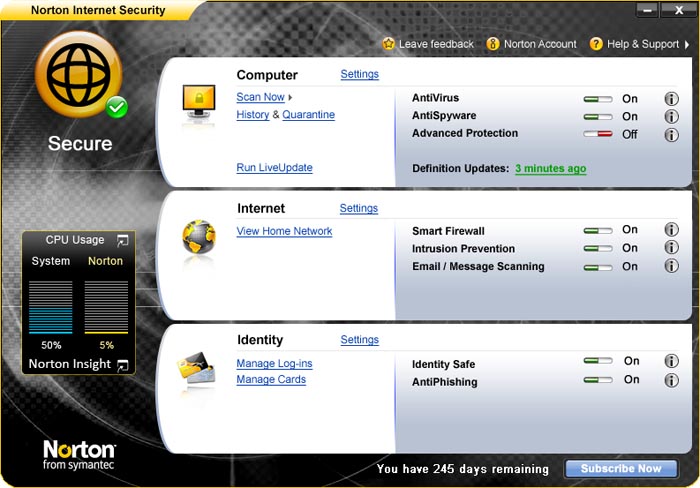Show info for AntiPhishing
Screen dimensions: 700x488
click(x=671, y=380)
